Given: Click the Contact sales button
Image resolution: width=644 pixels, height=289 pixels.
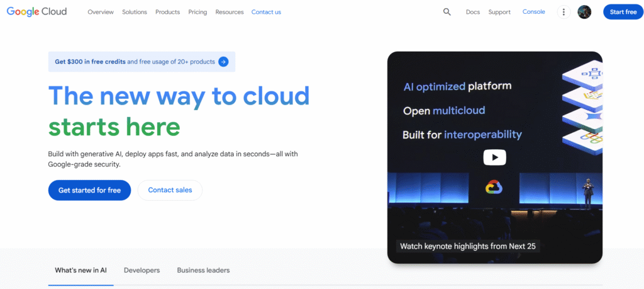Looking at the screenshot, I should click(x=170, y=190).
